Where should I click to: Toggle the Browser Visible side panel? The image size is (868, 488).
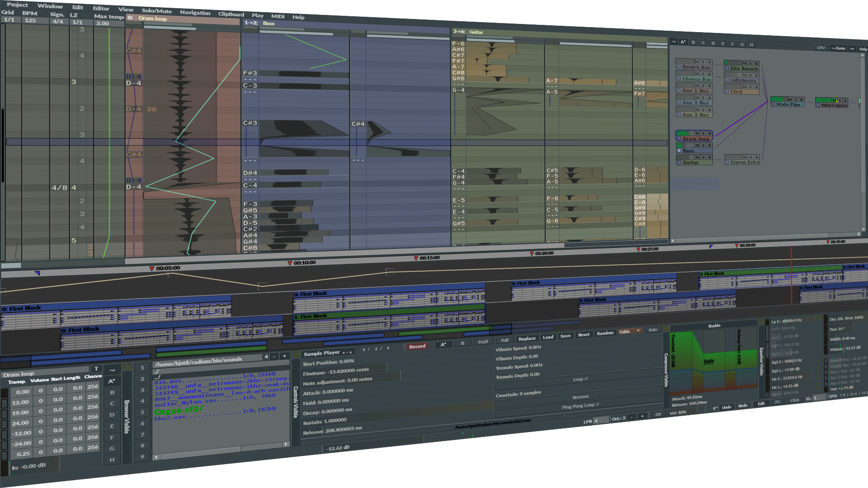tap(127, 416)
